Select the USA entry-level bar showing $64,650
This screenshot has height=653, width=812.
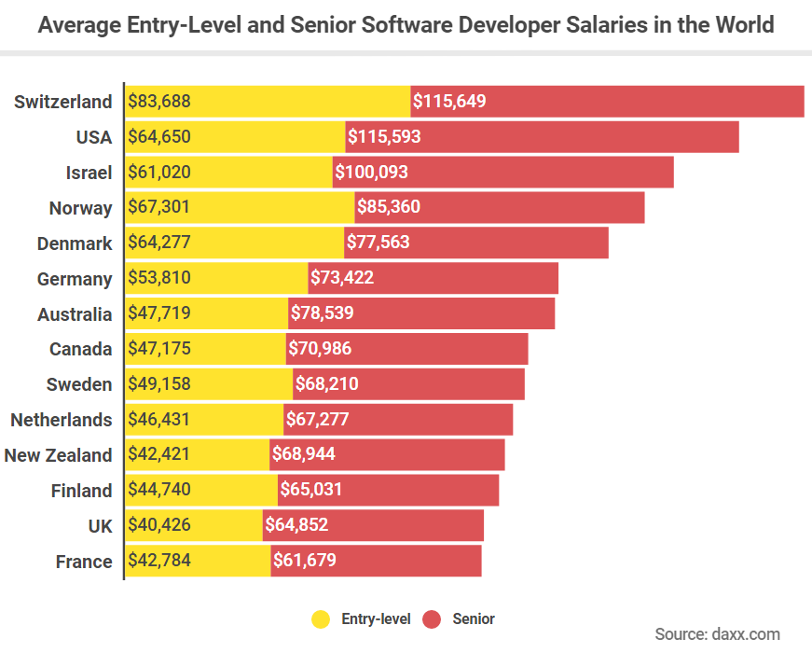point(235,137)
